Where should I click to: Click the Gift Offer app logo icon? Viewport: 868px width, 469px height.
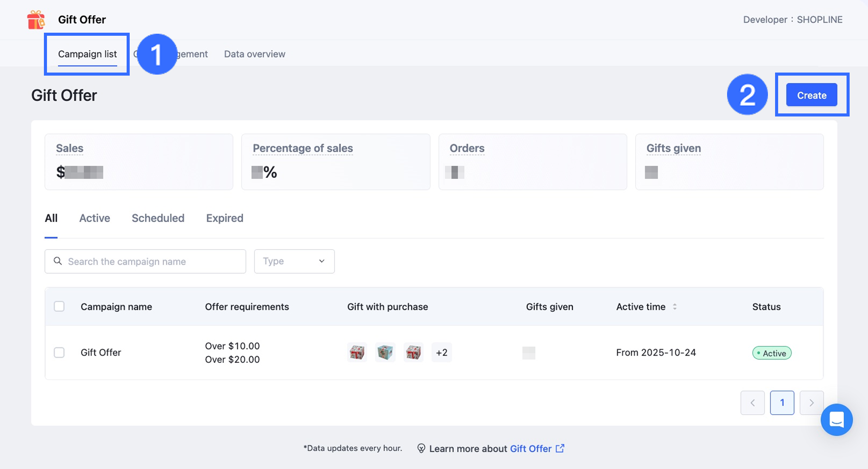(36, 20)
